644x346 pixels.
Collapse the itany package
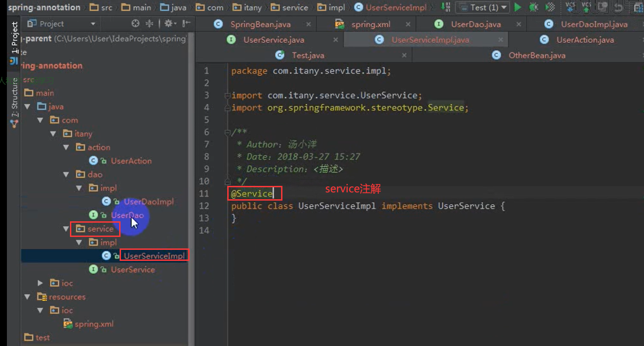53,133
